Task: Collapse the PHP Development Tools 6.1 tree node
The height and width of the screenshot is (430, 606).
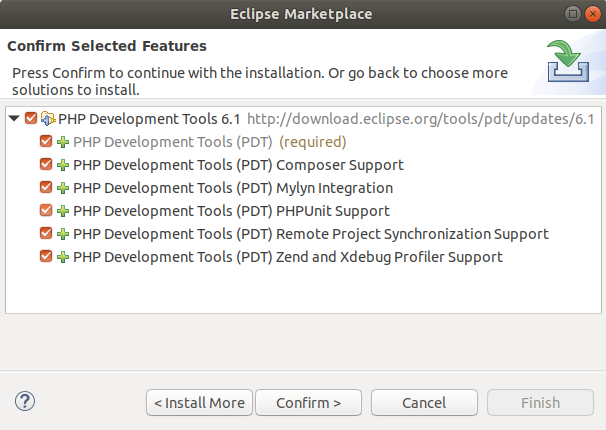Action: point(14,118)
